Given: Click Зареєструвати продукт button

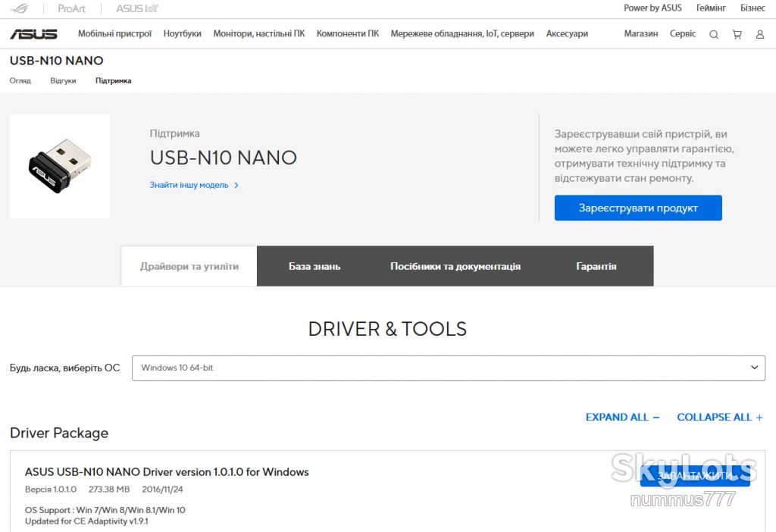Looking at the screenshot, I should point(638,208).
